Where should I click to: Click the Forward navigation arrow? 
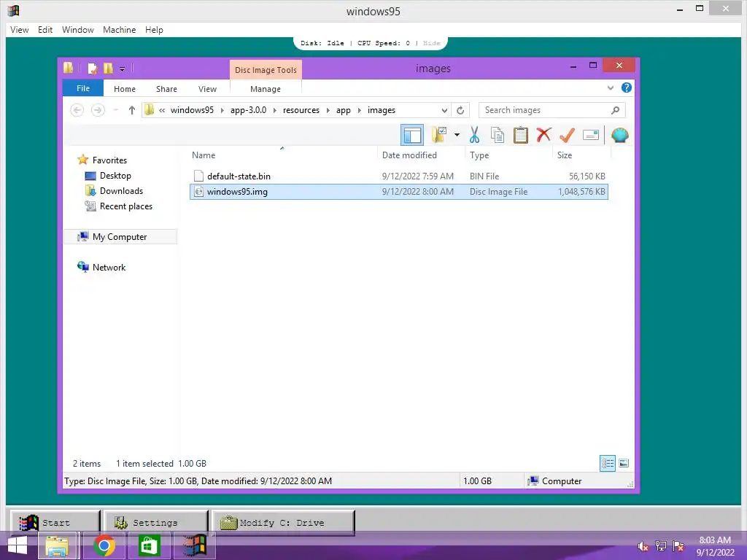pyautogui.click(x=98, y=111)
